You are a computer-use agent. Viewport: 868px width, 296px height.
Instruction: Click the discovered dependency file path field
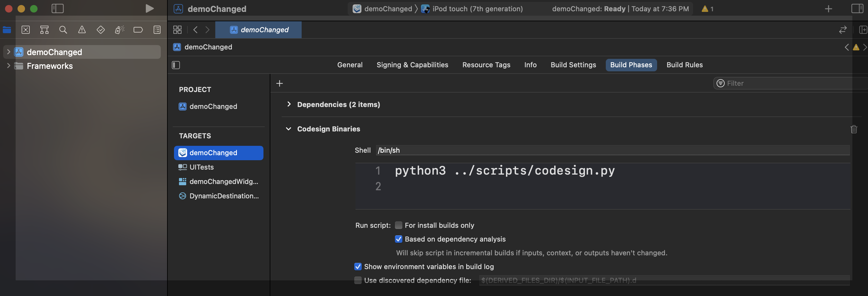tap(664, 280)
